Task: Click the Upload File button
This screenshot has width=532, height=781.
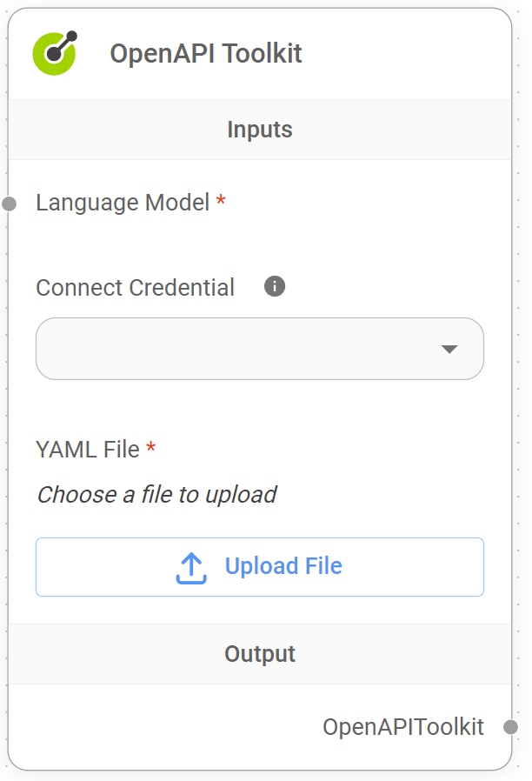Action: click(259, 565)
